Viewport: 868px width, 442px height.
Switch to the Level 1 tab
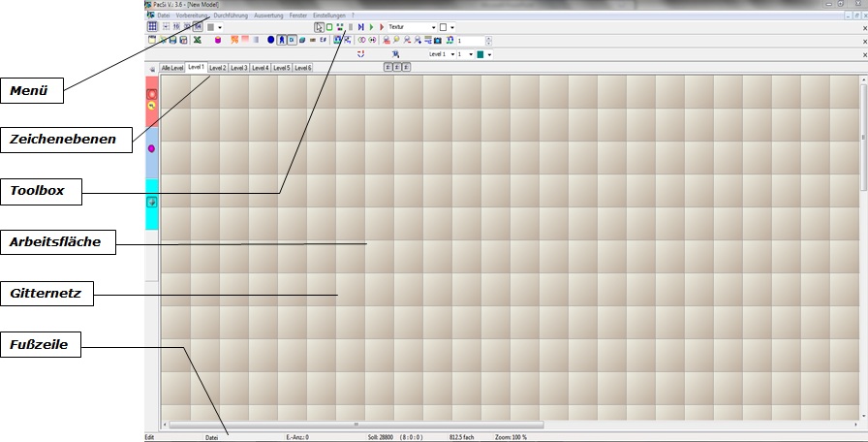pyautogui.click(x=196, y=67)
